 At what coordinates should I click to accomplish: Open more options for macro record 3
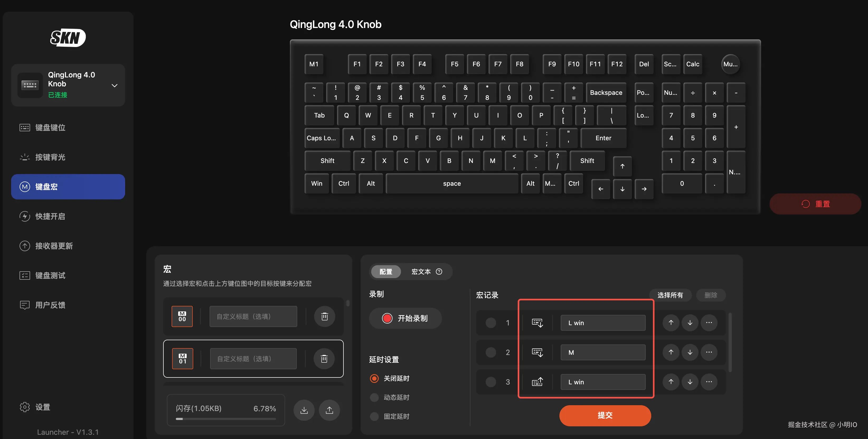[709, 382]
